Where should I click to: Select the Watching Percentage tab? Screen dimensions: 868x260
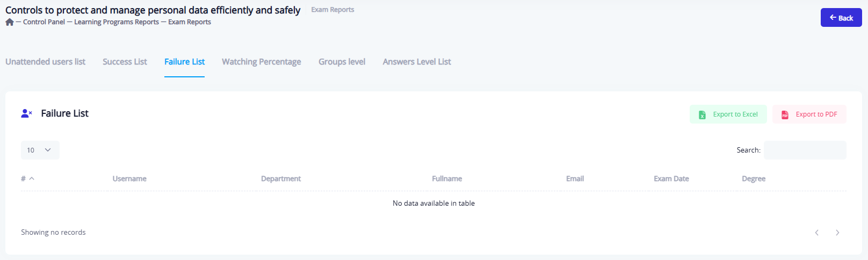(x=261, y=62)
